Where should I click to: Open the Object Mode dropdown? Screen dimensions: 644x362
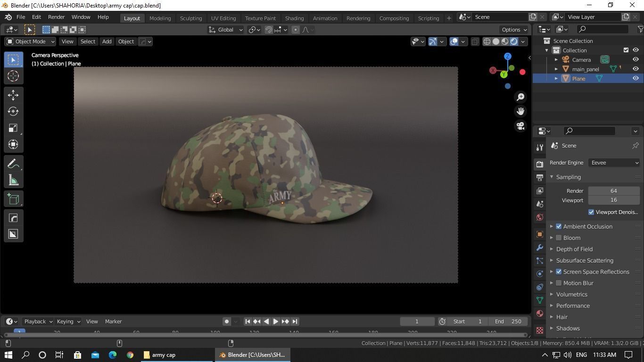pyautogui.click(x=31, y=41)
